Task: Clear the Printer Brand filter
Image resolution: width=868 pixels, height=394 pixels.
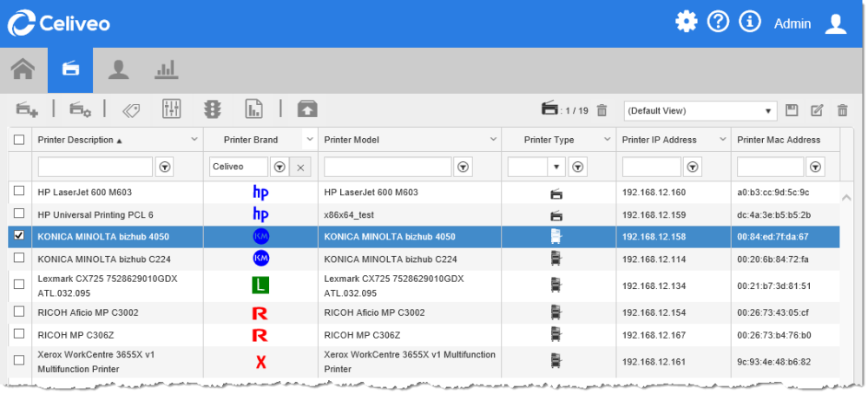Action: coord(300,167)
